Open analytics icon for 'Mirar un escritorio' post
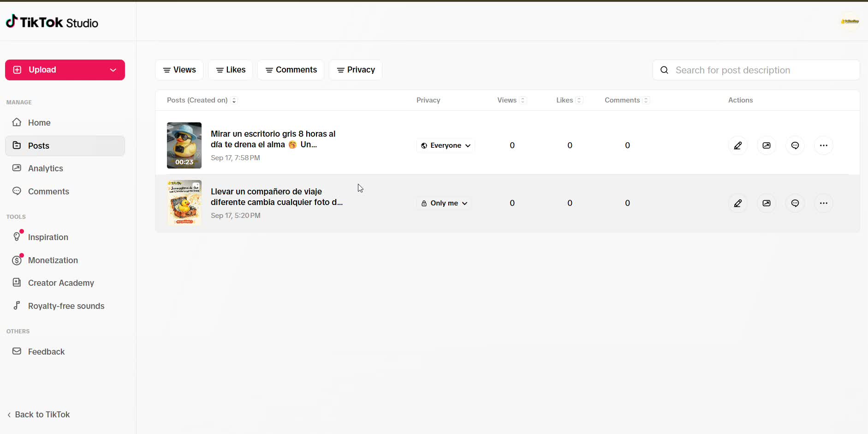868x434 pixels. point(767,145)
